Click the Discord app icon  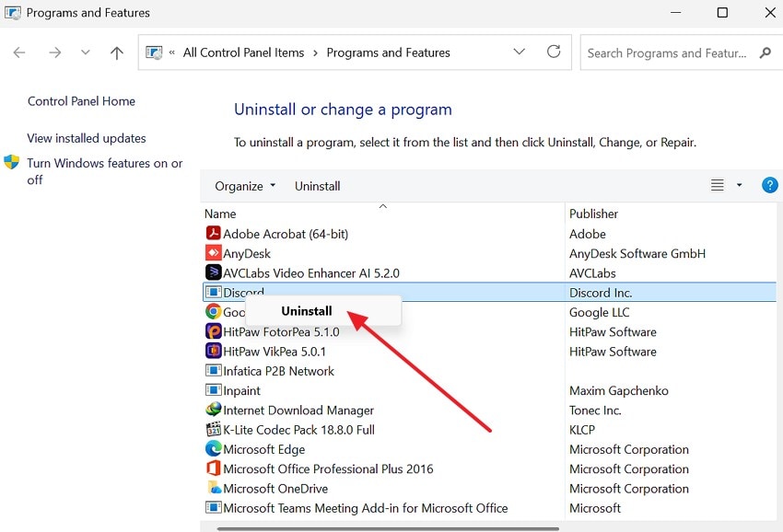tap(212, 292)
